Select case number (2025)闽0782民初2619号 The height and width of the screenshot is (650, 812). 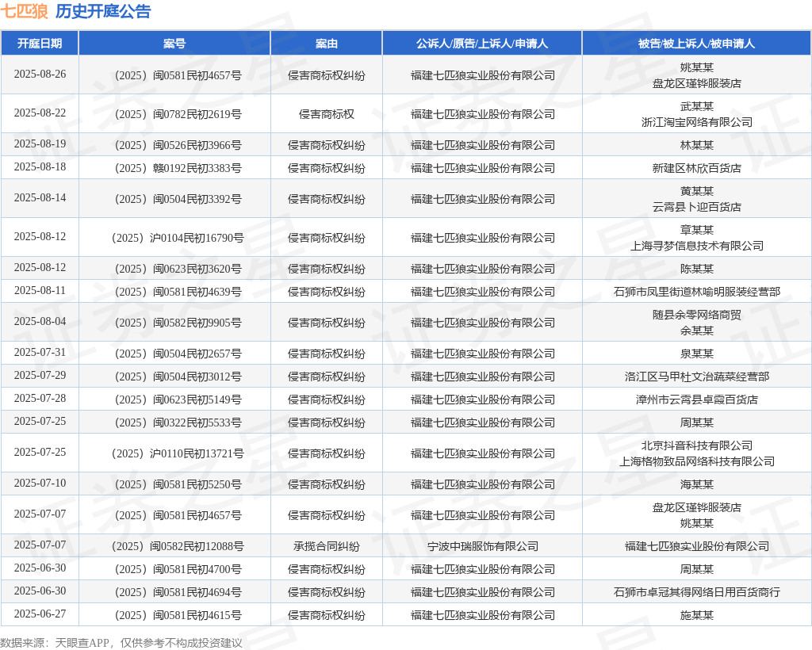[178, 114]
